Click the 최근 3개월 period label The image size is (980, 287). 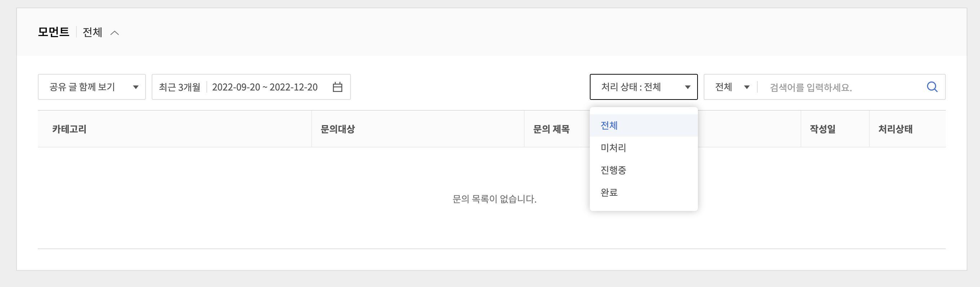point(179,87)
